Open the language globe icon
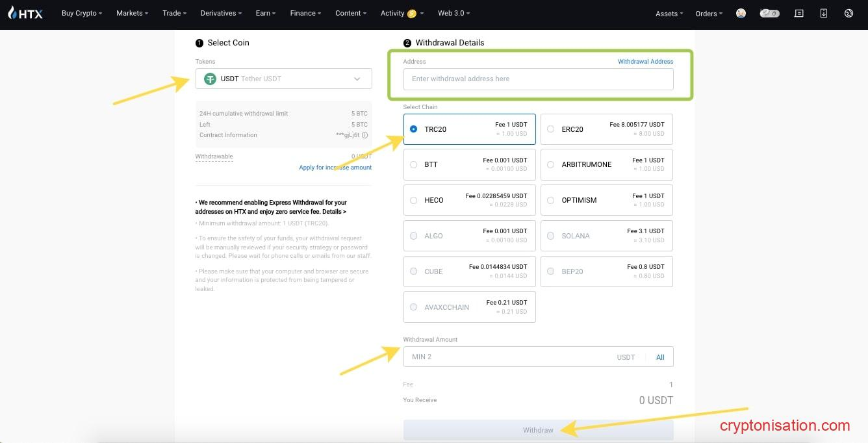Screen dimensions: 868x443 tap(849, 13)
